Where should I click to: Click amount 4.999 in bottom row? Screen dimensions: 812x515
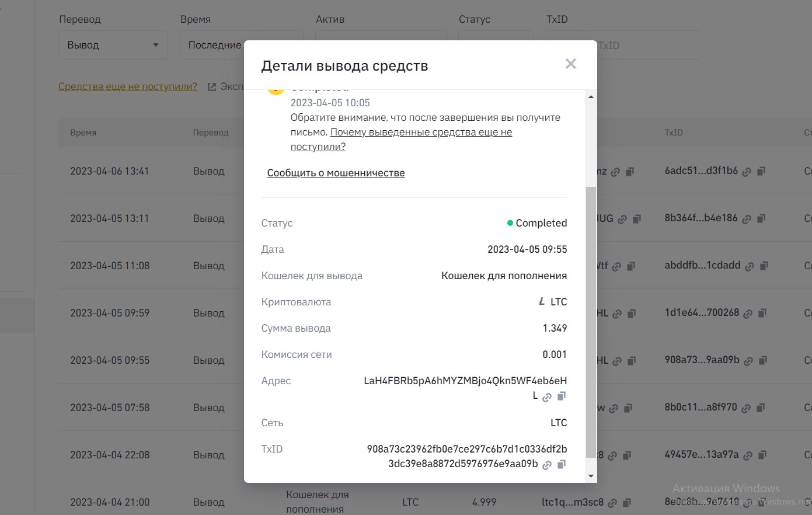click(x=484, y=502)
